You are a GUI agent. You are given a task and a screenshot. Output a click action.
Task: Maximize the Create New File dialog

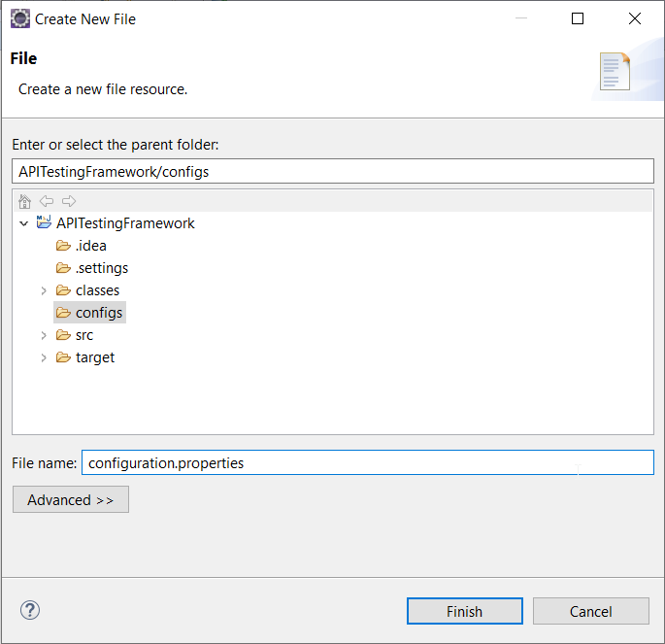point(578,18)
